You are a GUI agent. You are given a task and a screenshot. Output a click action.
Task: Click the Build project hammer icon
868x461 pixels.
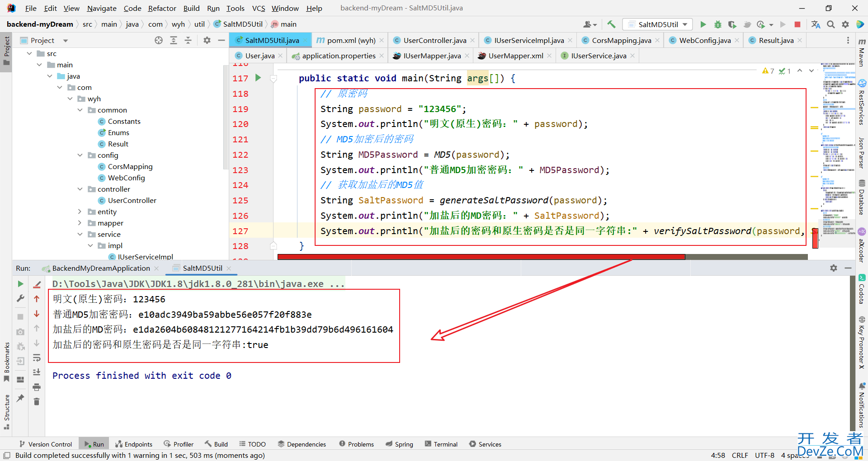point(611,24)
